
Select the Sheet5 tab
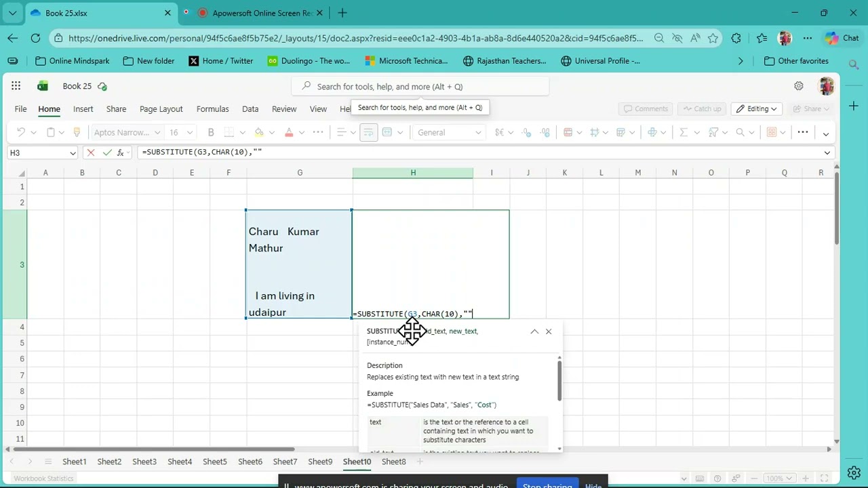(x=215, y=462)
